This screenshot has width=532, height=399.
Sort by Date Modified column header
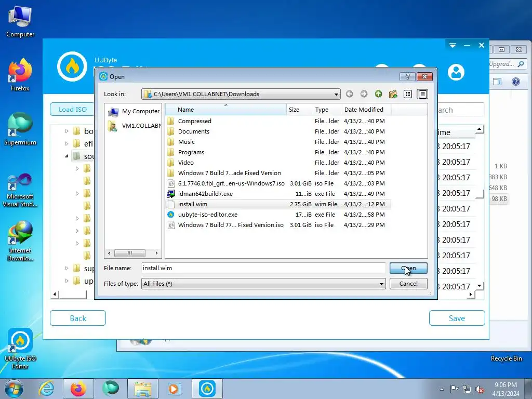click(366, 110)
